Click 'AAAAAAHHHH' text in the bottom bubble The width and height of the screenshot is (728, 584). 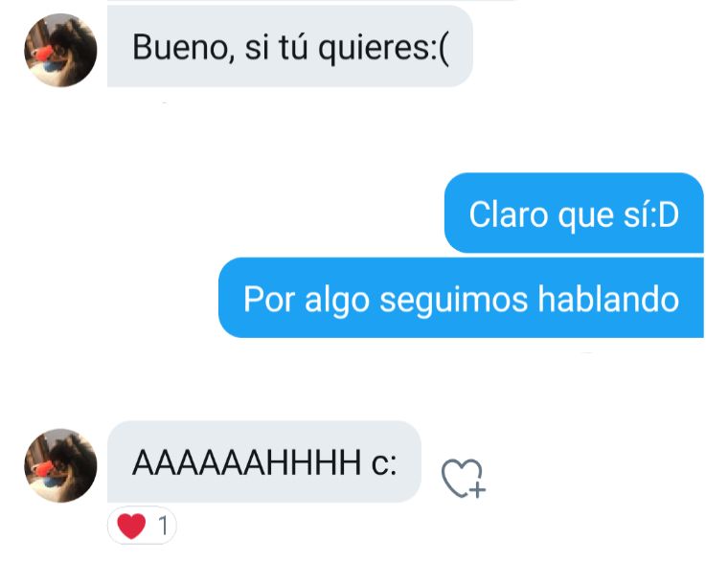(x=246, y=463)
